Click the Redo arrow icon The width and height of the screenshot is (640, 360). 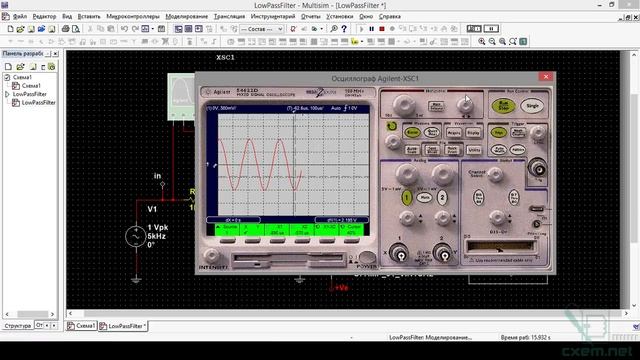pyautogui.click(x=135, y=29)
